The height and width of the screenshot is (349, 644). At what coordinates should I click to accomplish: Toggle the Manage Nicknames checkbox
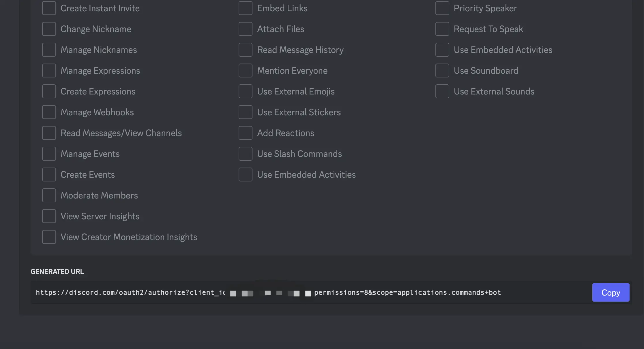coord(49,50)
